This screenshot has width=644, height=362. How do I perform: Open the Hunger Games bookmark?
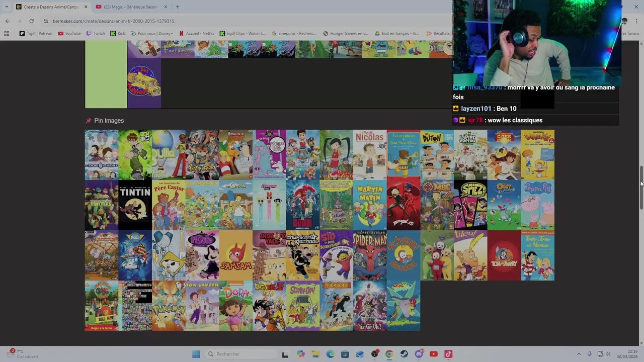click(346, 34)
